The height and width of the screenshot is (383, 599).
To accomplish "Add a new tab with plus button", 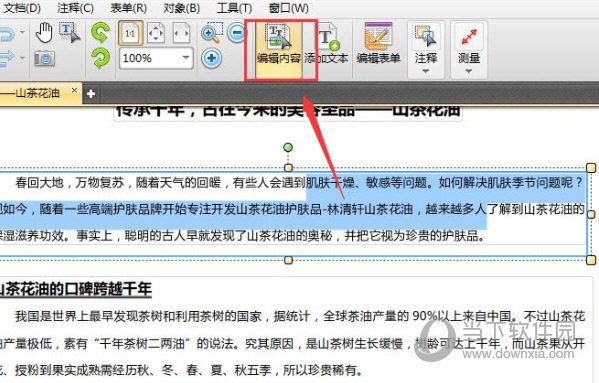I will [91, 94].
